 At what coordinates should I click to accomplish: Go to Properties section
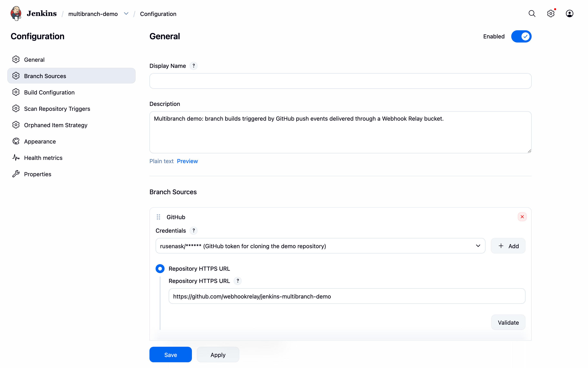click(71, 174)
